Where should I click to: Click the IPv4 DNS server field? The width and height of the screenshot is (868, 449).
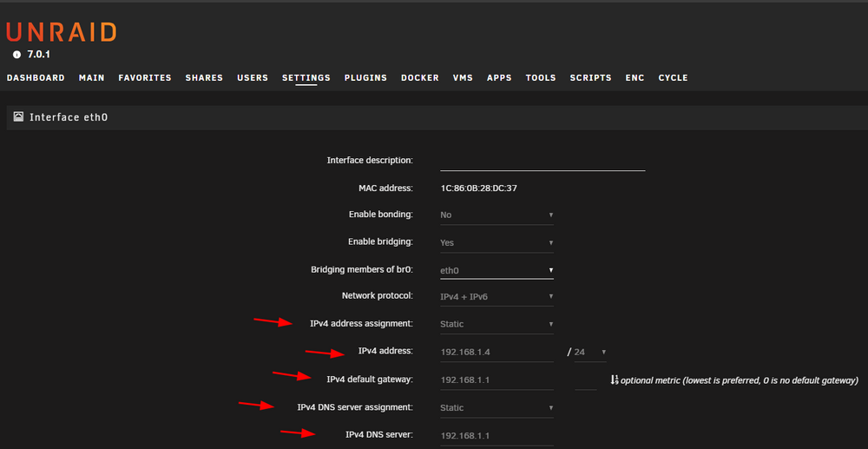[496, 436]
